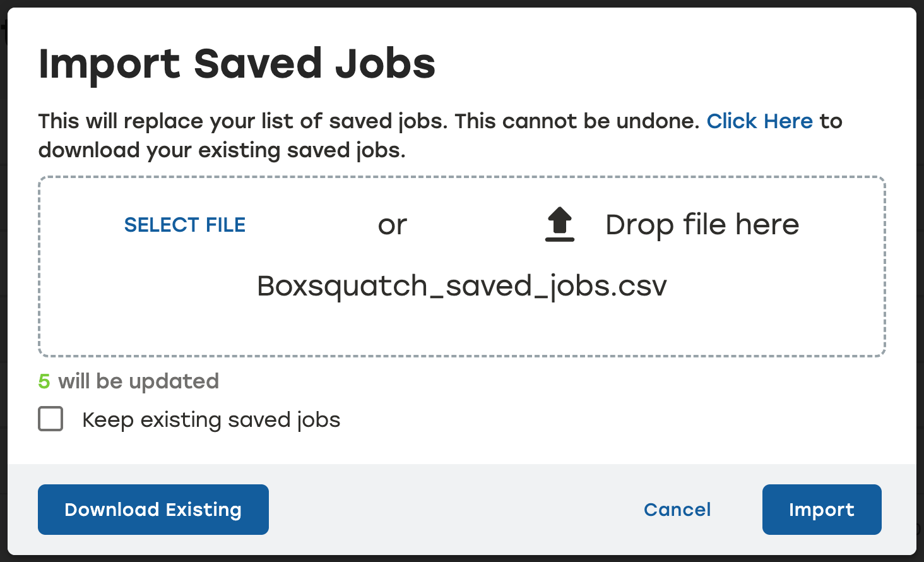Click the Drop file here text
Viewport: 924px width, 562px height.
702,224
